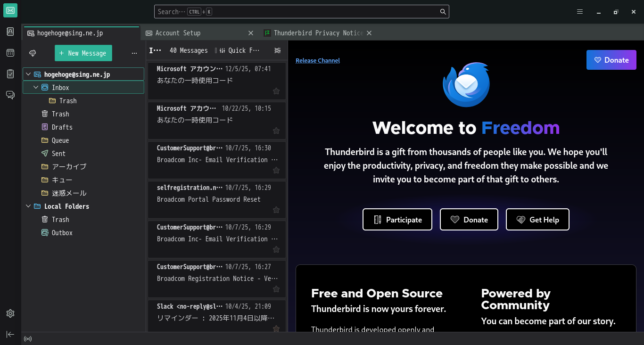Collapse the hogehoge@sing.ne.jp account tree

click(29, 74)
